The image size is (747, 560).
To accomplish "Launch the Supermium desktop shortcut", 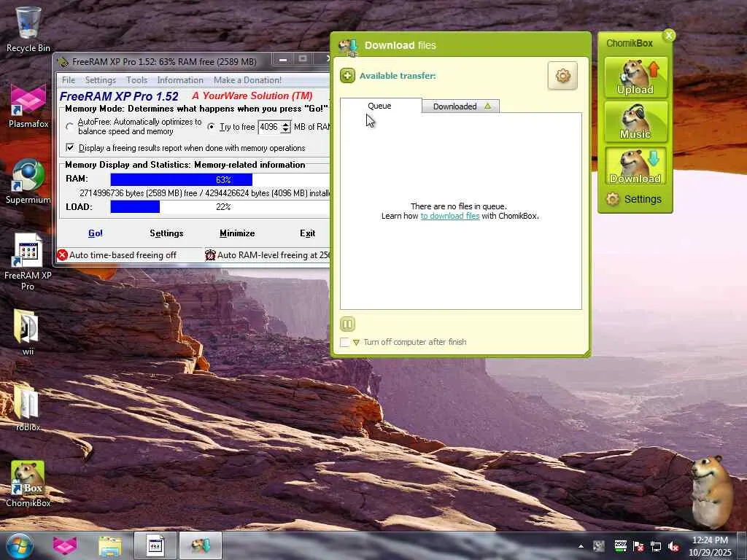I will 28,182.
